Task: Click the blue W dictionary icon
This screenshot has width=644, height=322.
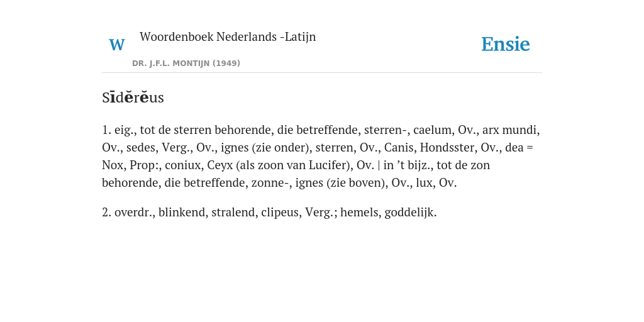Action: point(117,45)
